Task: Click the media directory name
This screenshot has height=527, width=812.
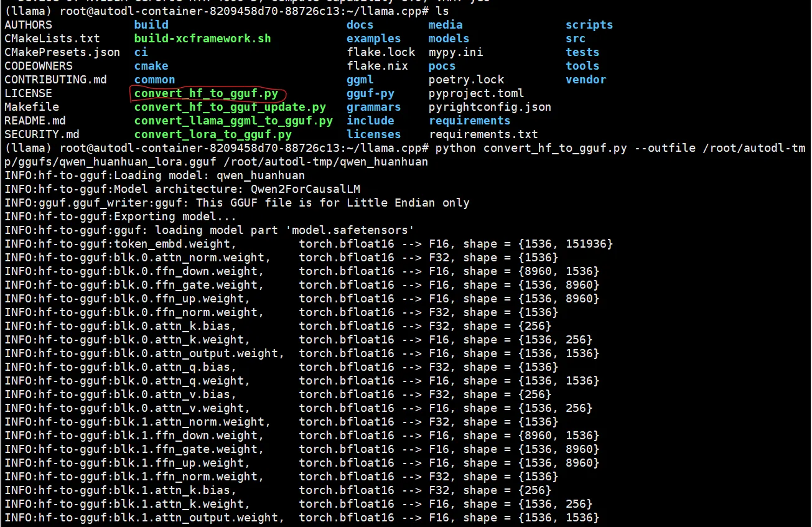Action: (x=446, y=25)
